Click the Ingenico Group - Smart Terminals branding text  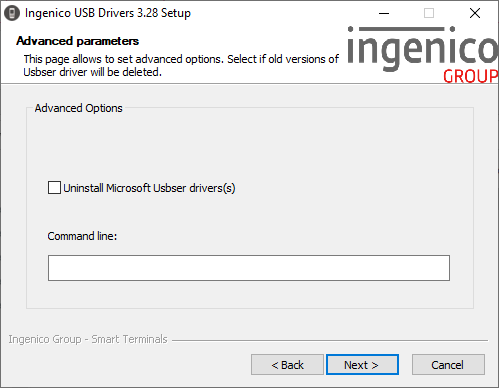[x=88, y=339]
